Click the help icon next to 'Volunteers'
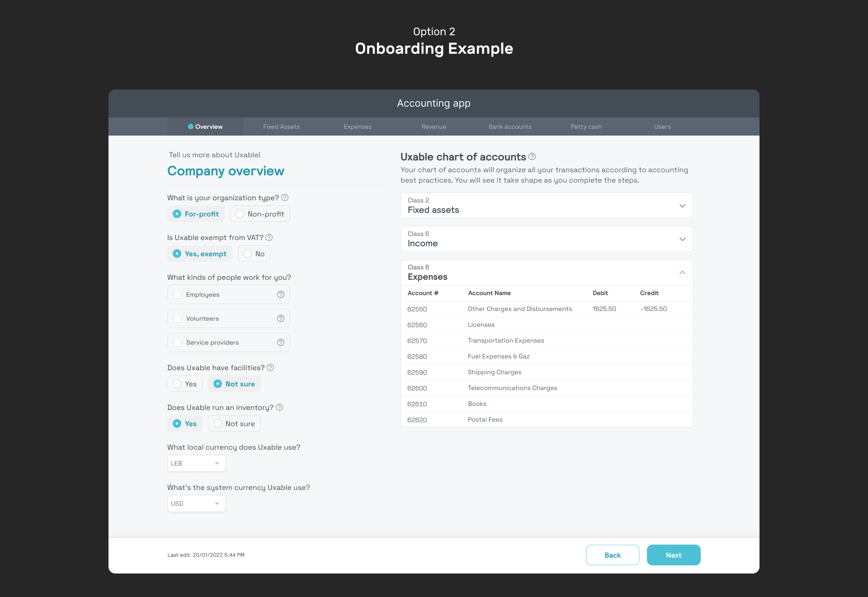 coord(280,318)
